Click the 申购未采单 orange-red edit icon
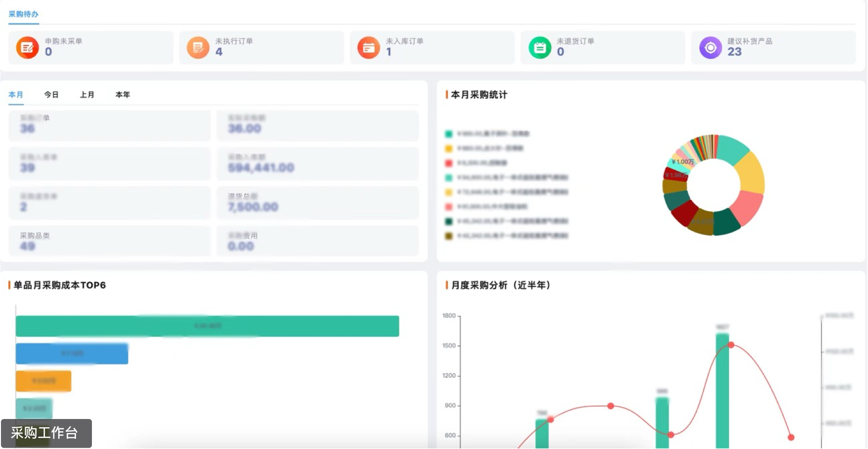 tap(28, 47)
